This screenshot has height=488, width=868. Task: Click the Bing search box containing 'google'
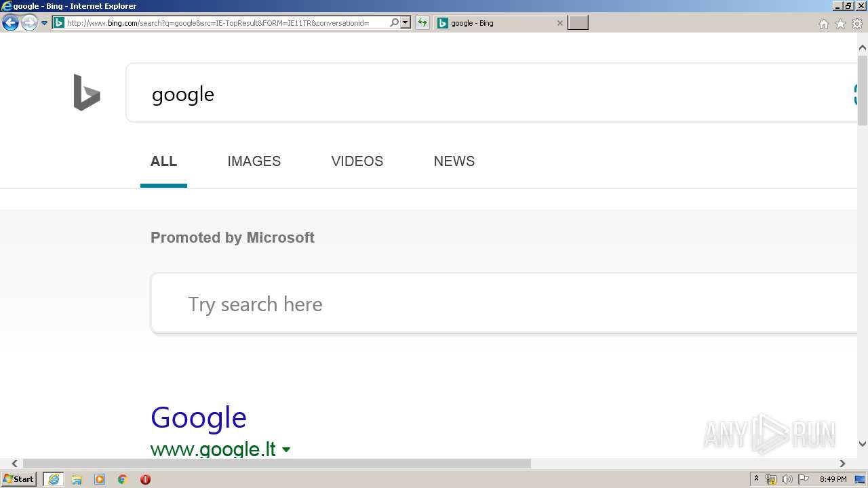[x=492, y=93]
